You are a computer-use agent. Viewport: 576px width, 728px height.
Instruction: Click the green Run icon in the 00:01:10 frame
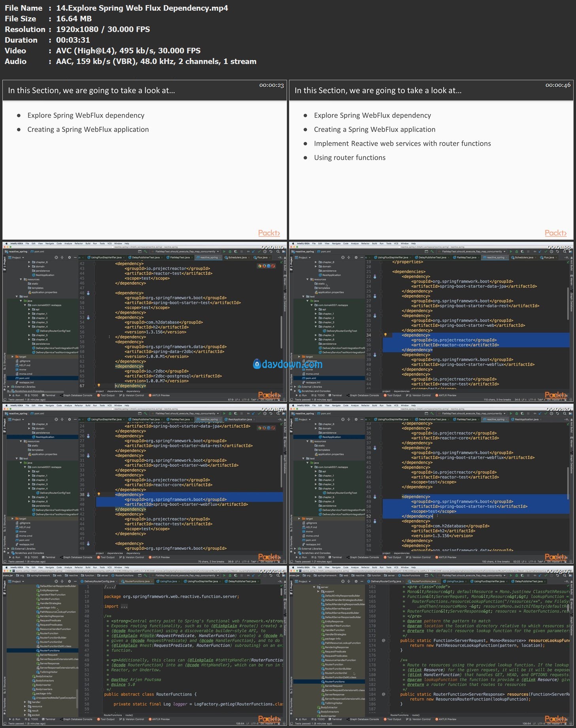click(224, 252)
